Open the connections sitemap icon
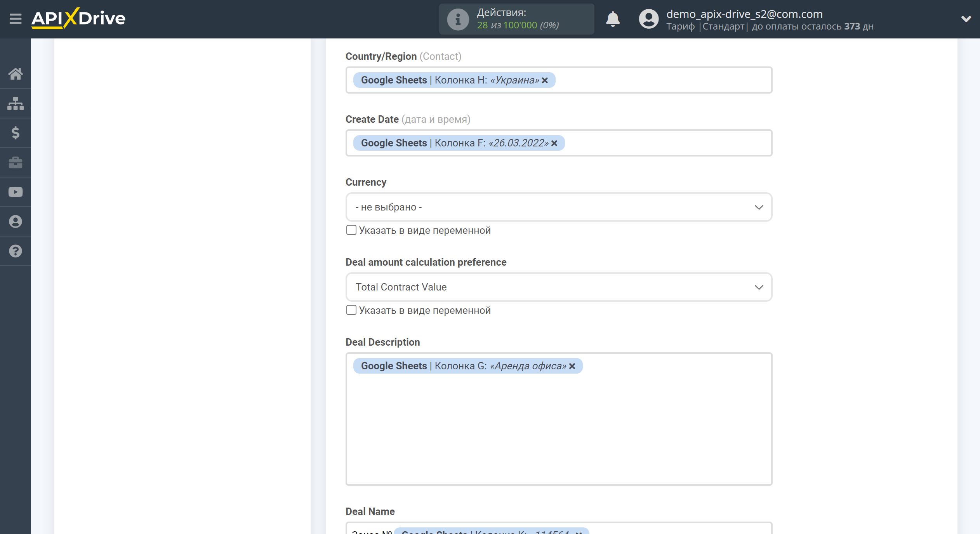Image resolution: width=980 pixels, height=534 pixels. pyautogui.click(x=16, y=103)
